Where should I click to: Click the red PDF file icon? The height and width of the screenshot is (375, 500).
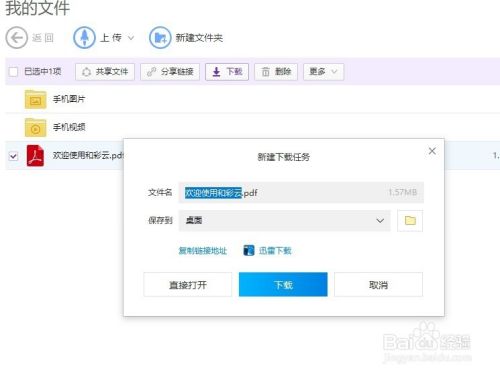(35, 156)
